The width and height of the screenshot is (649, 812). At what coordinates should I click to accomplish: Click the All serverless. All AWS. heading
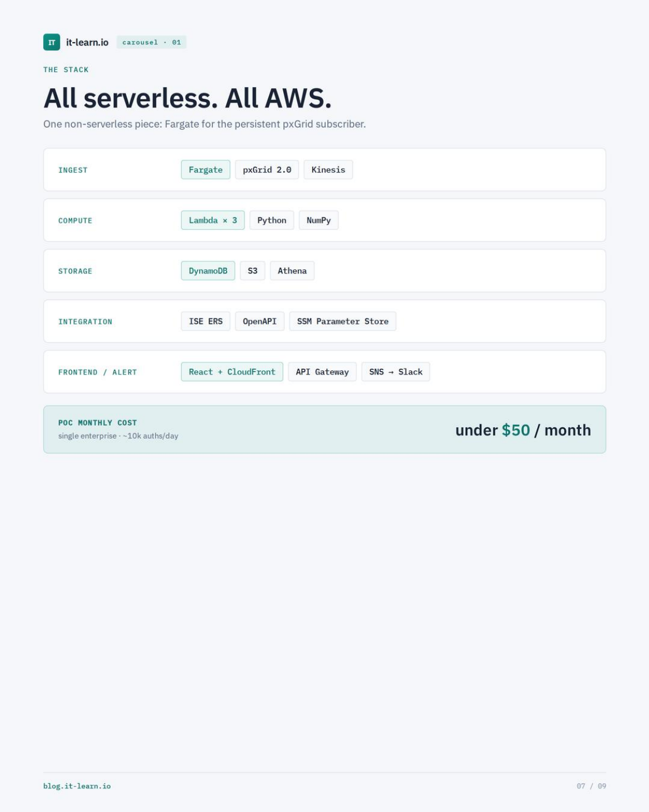click(x=187, y=98)
